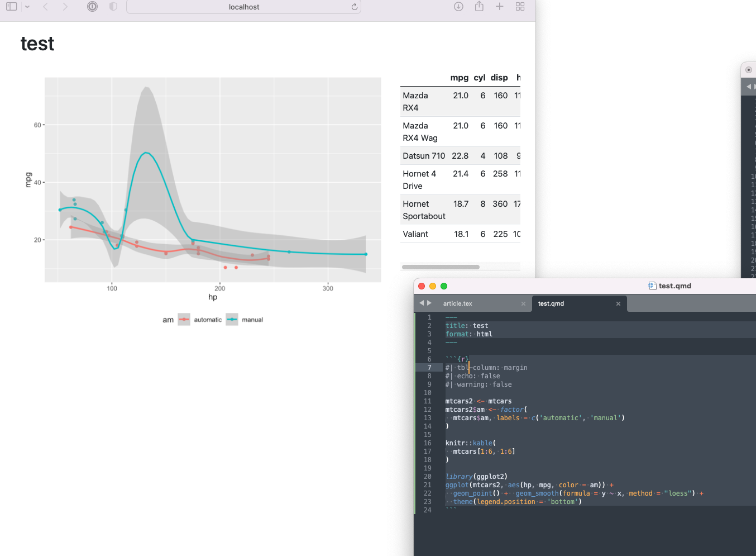Click the 'manual' legend label

coord(252,320)
